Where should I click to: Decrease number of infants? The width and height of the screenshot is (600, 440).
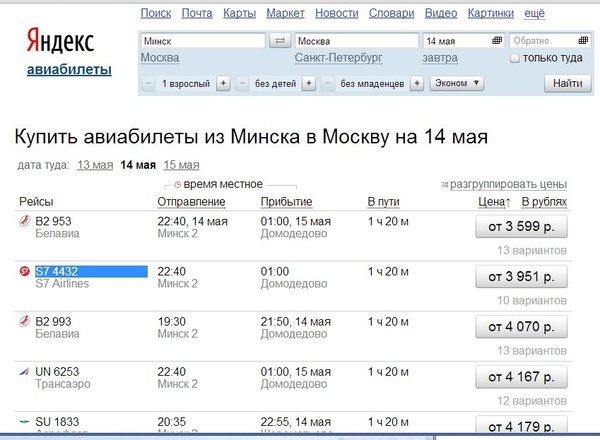point(328,83)
